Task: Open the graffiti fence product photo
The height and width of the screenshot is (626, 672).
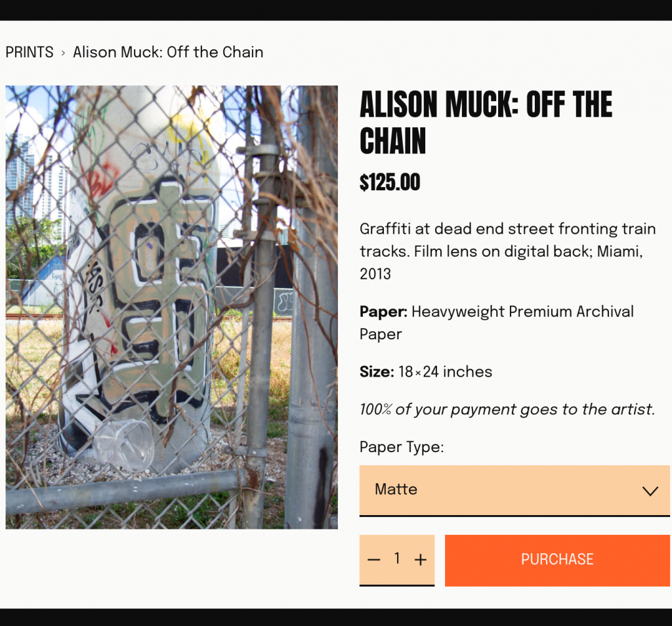Action: [x=172, y=307]
